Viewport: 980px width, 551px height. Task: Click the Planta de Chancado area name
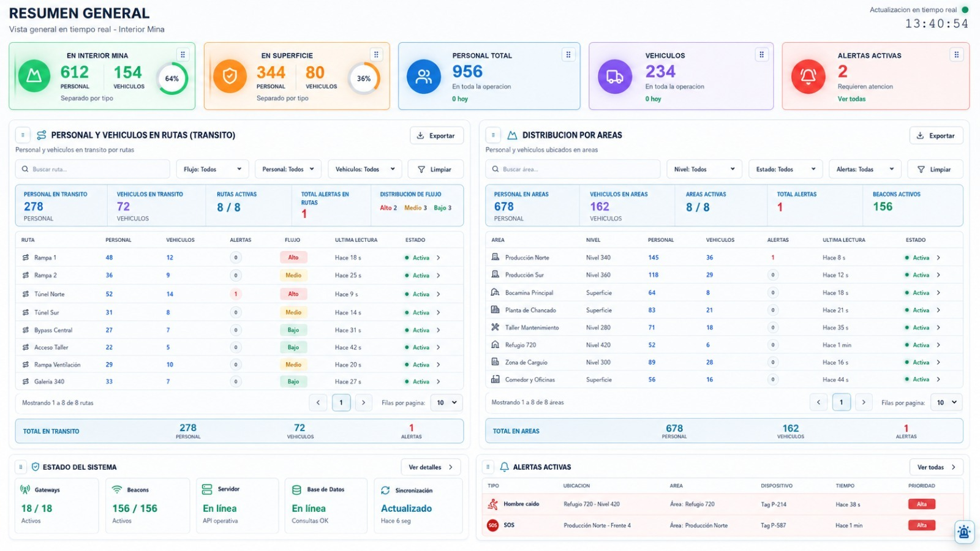pyautogui.click(x=530, y=310)
